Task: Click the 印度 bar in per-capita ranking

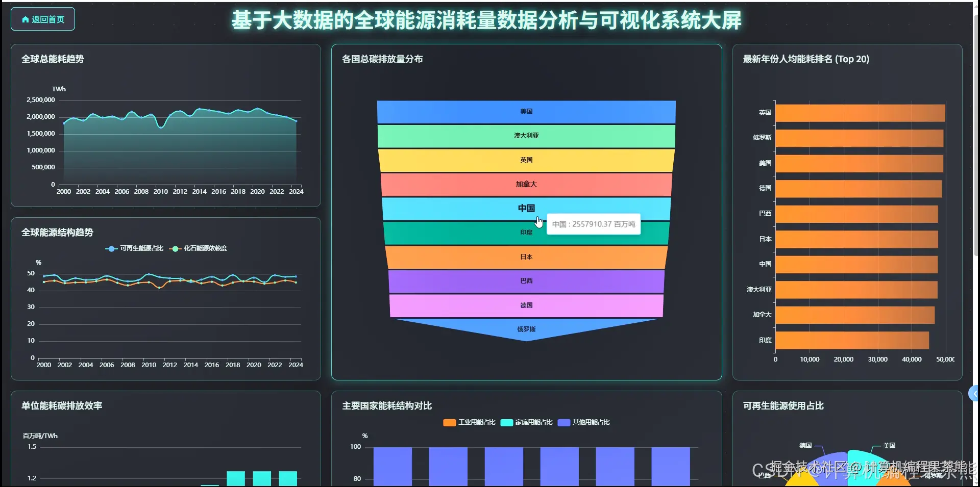Action: [x=852, y=340]
